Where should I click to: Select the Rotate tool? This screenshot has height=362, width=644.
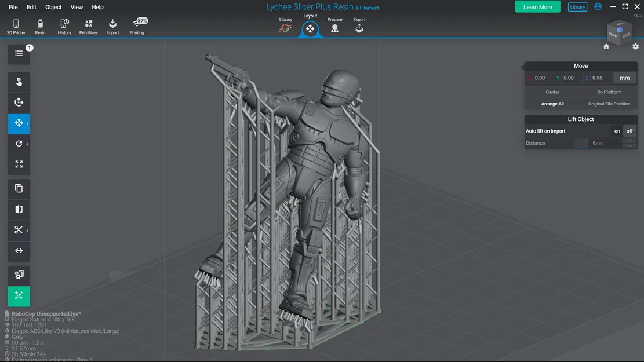coord(19,144)
